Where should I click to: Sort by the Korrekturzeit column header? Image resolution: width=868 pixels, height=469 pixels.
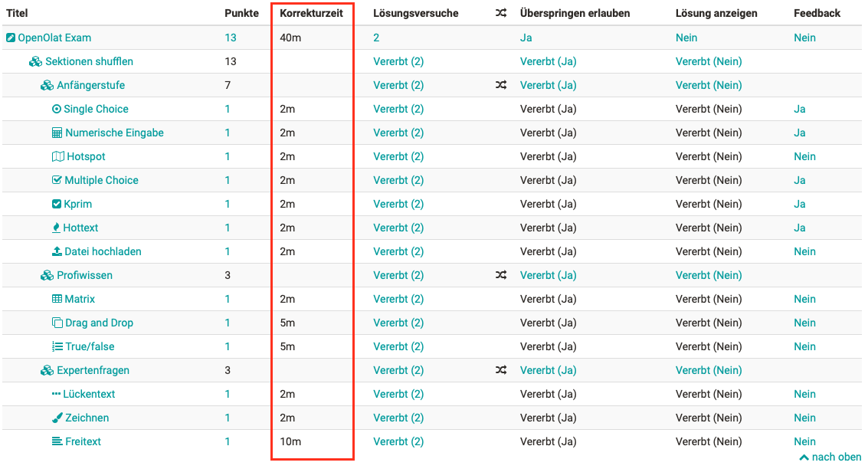(311, 13)
